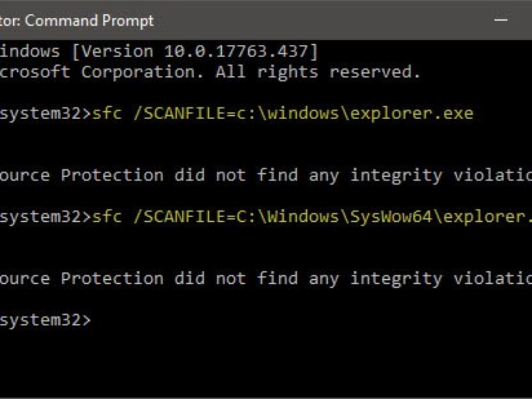Click 'did not find' in the second result
The height and width of the screenshot is (399, 532).
236,278
